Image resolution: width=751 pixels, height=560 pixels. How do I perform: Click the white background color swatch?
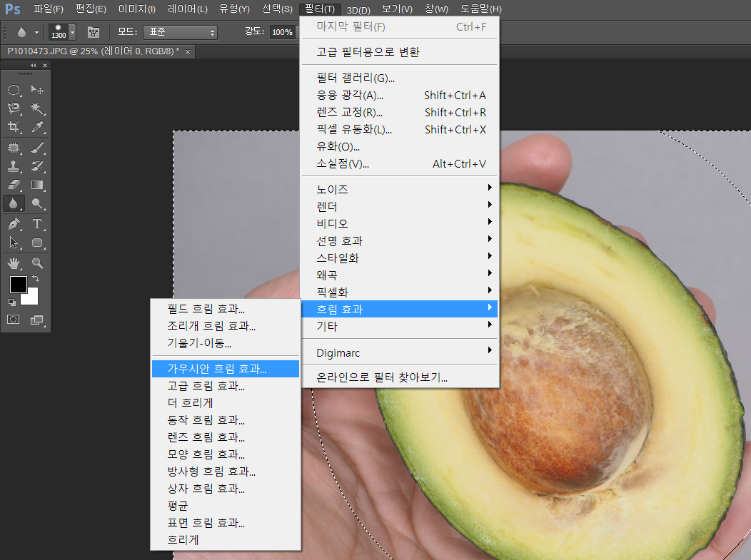31,299
